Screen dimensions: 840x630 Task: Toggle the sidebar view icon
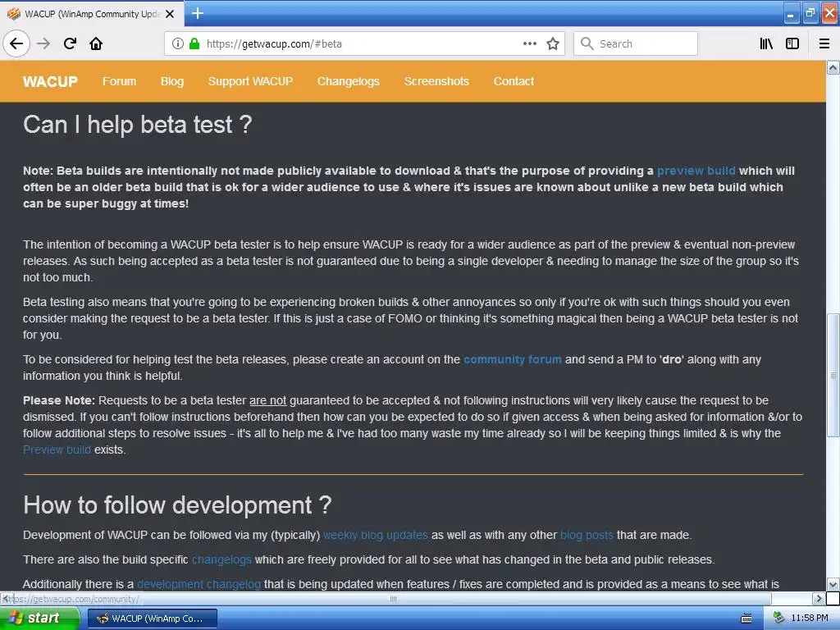792,43
